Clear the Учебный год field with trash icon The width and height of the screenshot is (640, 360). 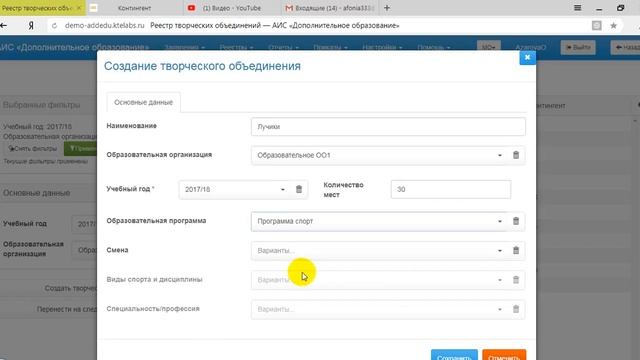[x=299, y=189]
